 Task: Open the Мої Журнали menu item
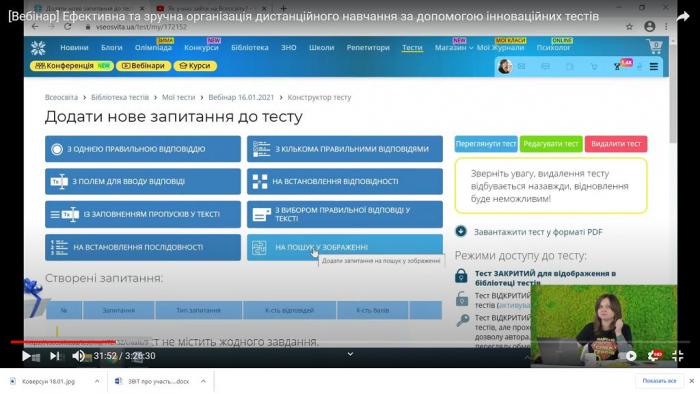[x=500, y=47]
